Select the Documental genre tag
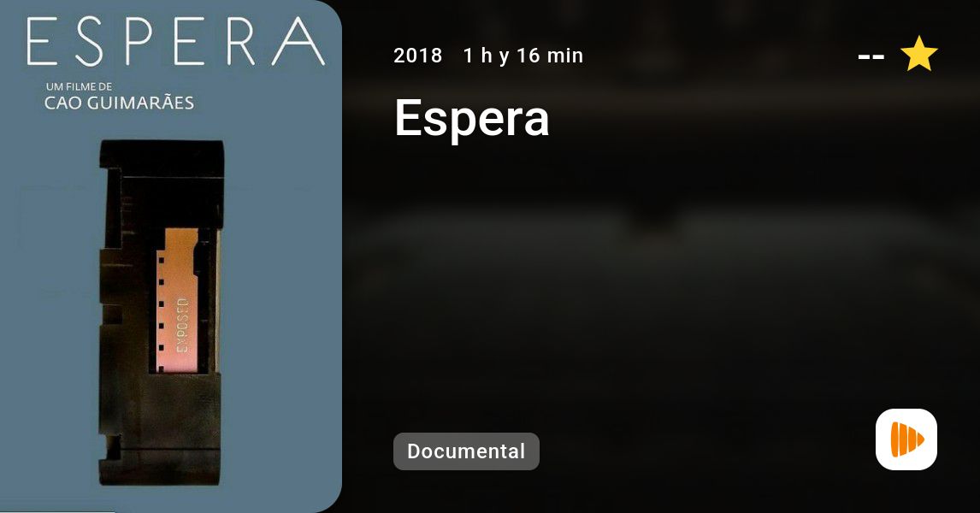 point(466,451)
